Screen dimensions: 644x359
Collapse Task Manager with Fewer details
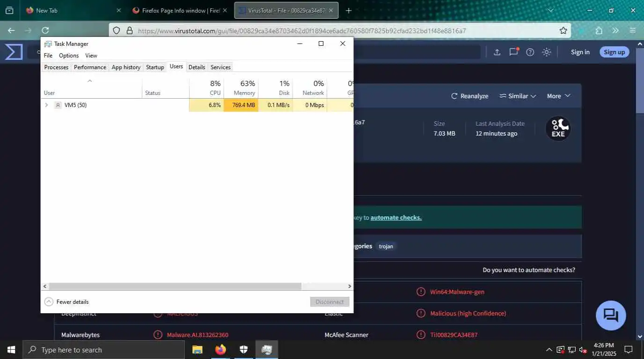click(x=66, y=302)
